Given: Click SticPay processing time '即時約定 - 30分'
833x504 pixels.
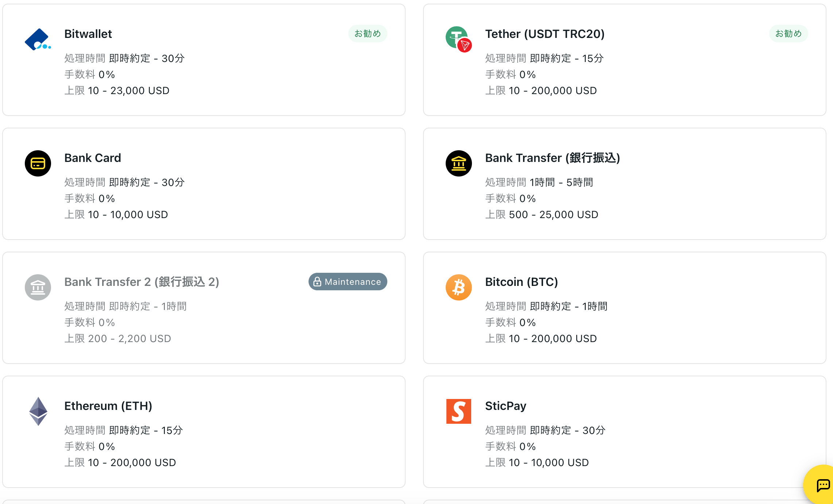Looking at the screenshot, I should [568, 430].
